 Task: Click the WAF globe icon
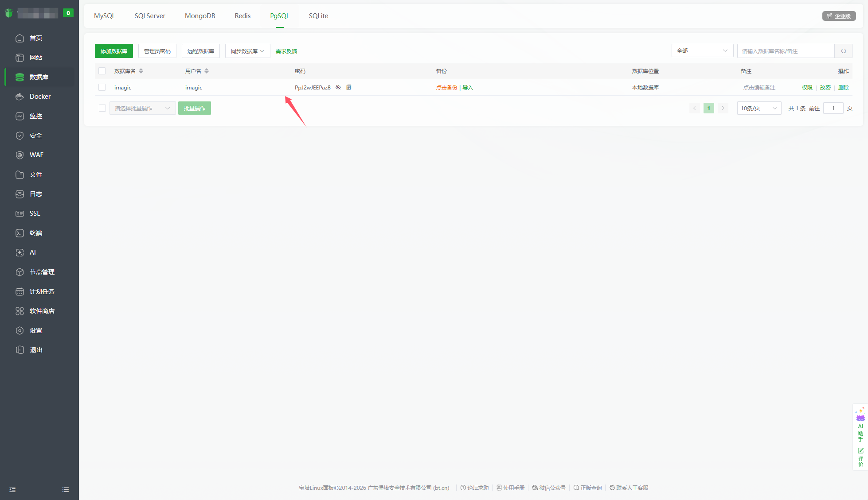20,155
